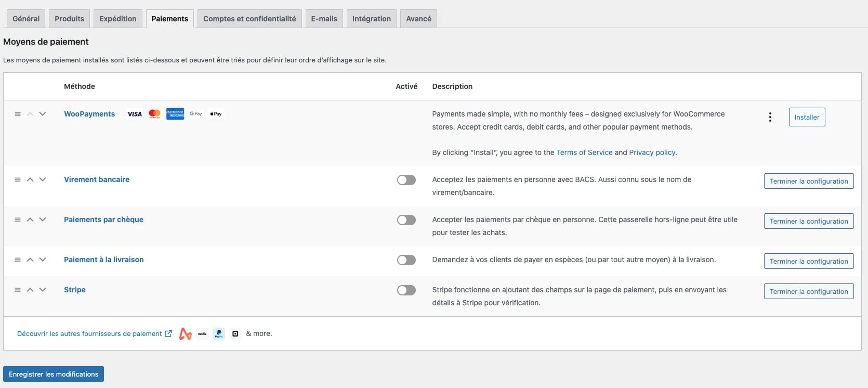Click the Apple Pay logo
This screenshot has height=388, width=868.
click(x=216, y=114)
